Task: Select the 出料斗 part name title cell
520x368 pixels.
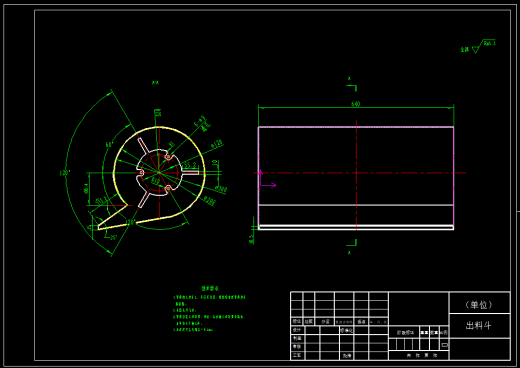Action: click(479, 326)
